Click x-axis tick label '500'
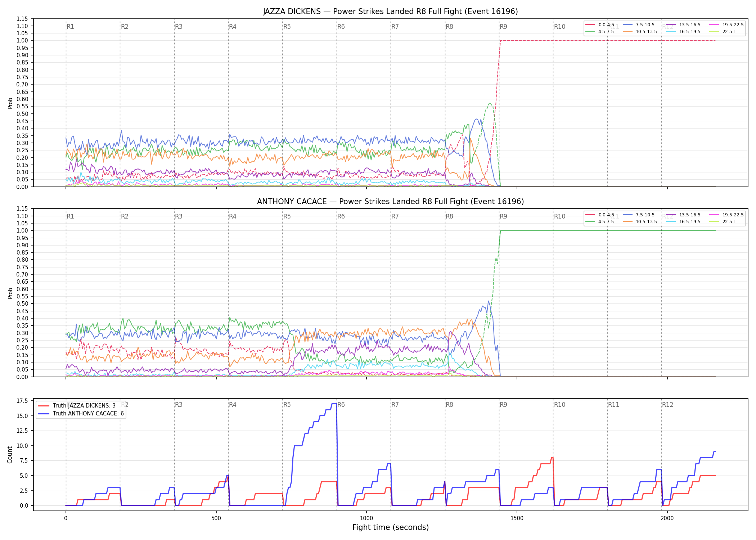756x540 pixels. 216,518
